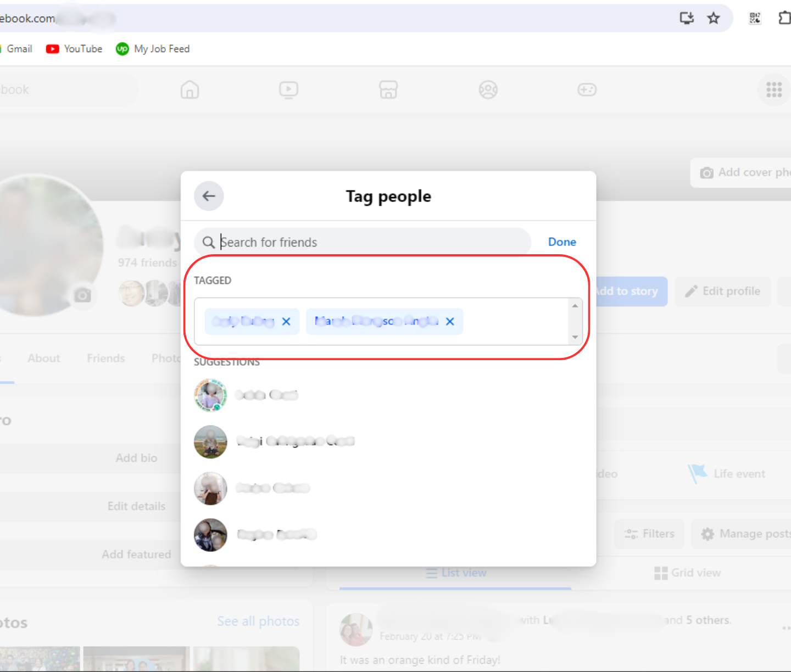Open the YouTube bookmark
The image size is (791, 672).
(74, 49)
